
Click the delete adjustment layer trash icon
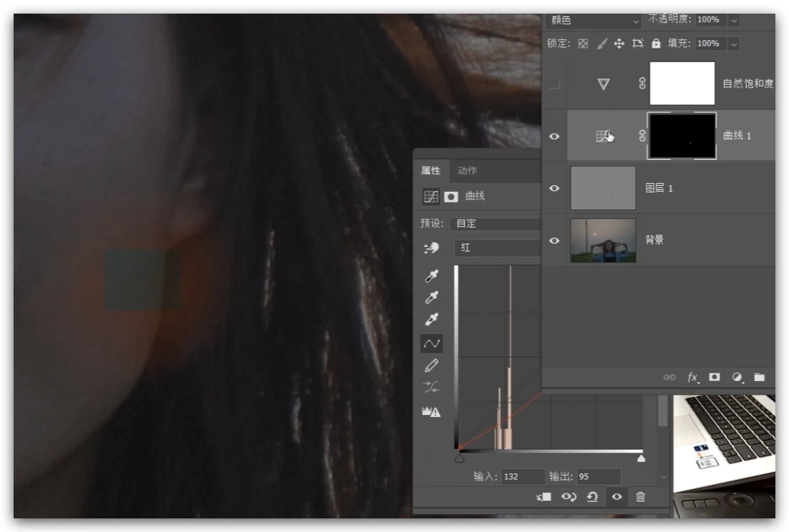click(640, 497)
